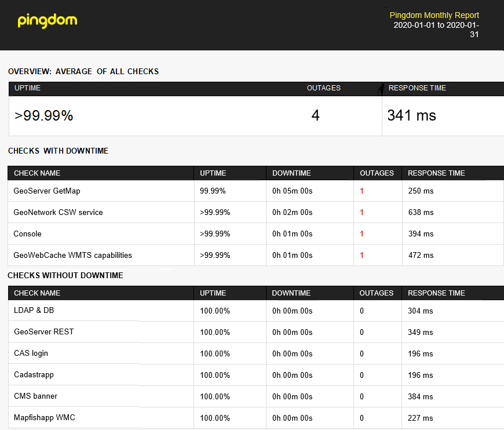Click the Checks Without Downtime heading
This screenshot has height=430, width=504.
(65, 275)
